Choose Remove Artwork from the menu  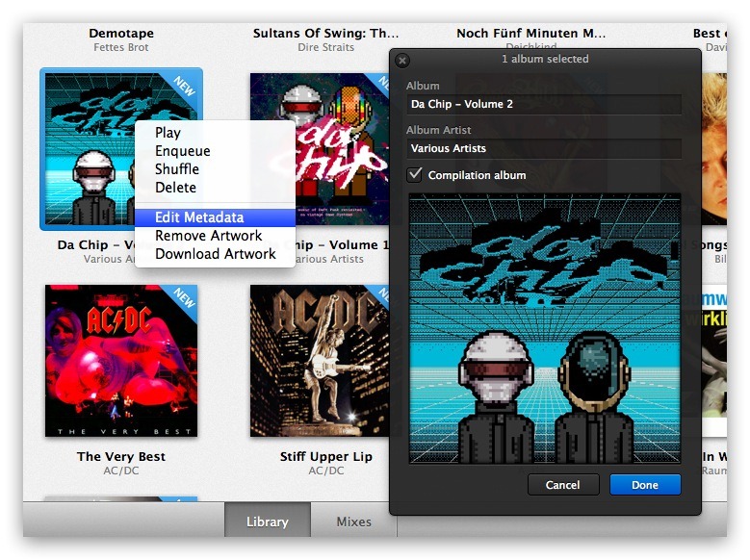[216, 236]
